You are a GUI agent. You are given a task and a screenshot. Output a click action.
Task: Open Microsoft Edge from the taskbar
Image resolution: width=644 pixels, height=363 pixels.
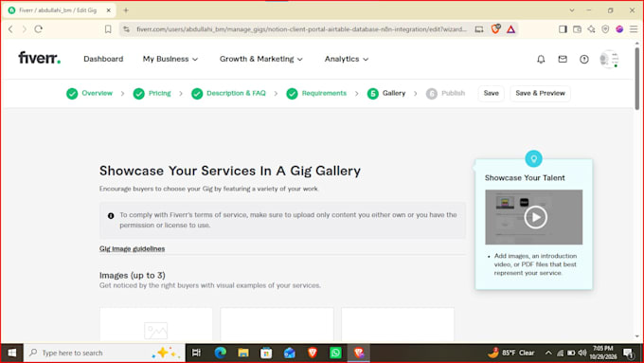coord(220,353)
